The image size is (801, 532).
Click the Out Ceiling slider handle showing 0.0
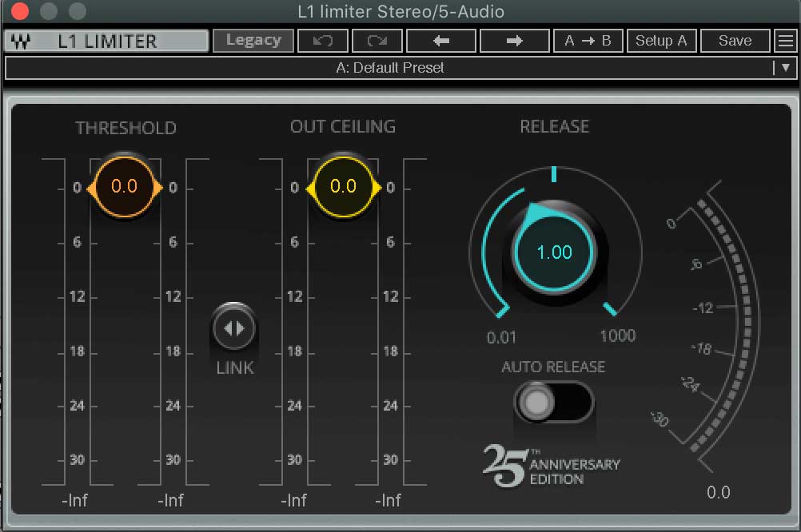tap(343, 187)
